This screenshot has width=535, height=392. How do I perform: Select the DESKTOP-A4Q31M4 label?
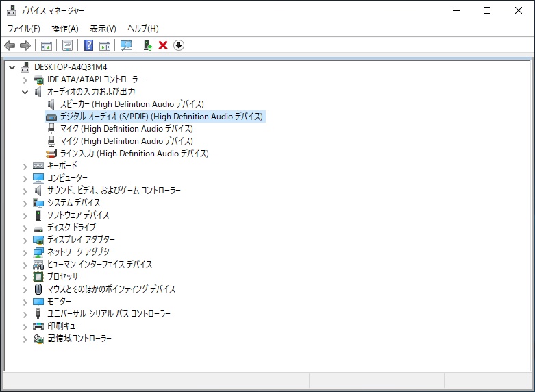71,67
